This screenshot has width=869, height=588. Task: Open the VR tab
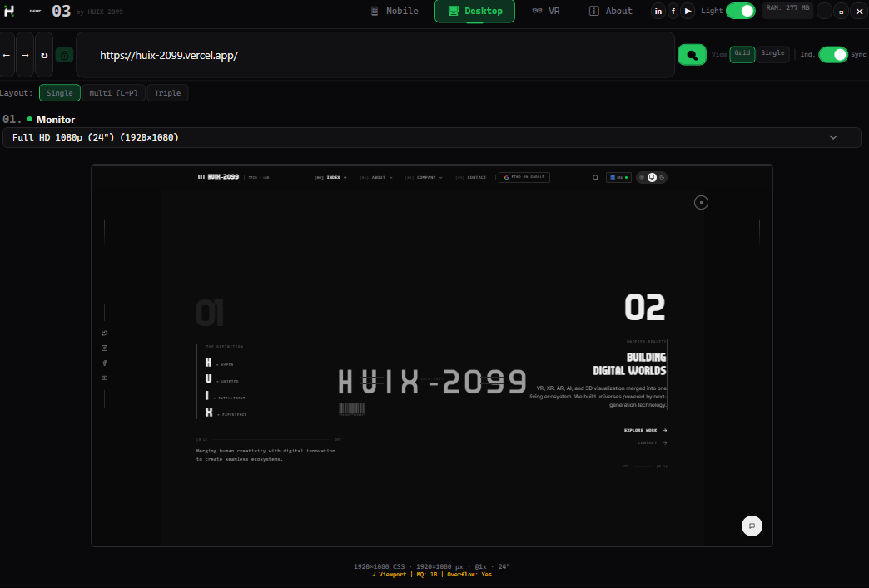click(546, 11)
